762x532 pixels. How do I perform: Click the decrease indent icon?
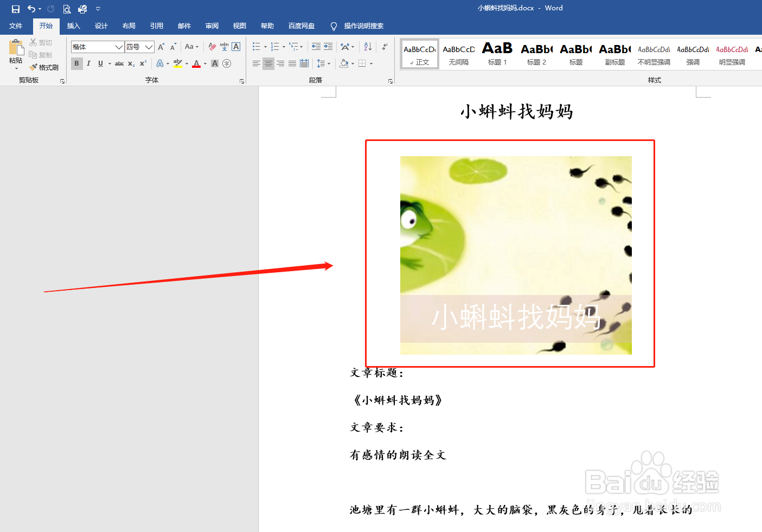317,46
